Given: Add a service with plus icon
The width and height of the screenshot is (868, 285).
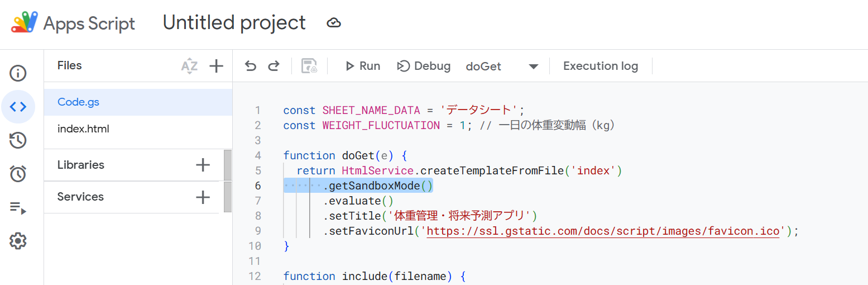Looking at the screenshot, I should pyautogui.click(x=203, y=197).
